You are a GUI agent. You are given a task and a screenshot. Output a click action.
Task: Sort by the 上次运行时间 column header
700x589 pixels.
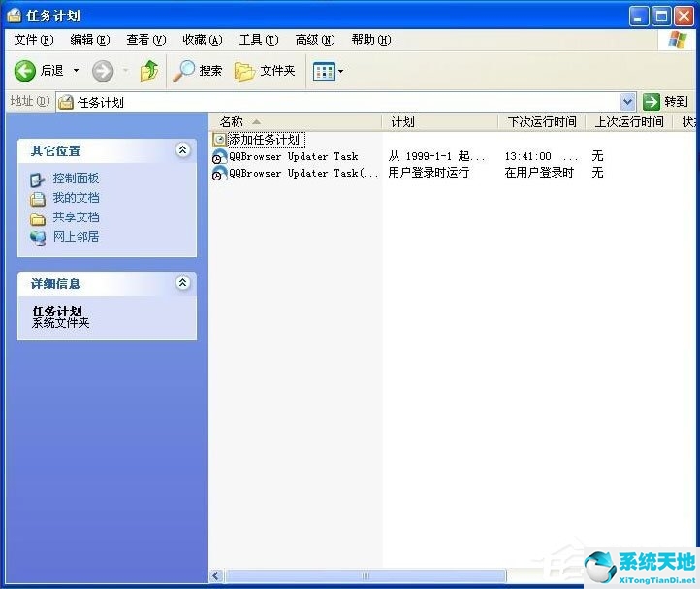point(629,121)
